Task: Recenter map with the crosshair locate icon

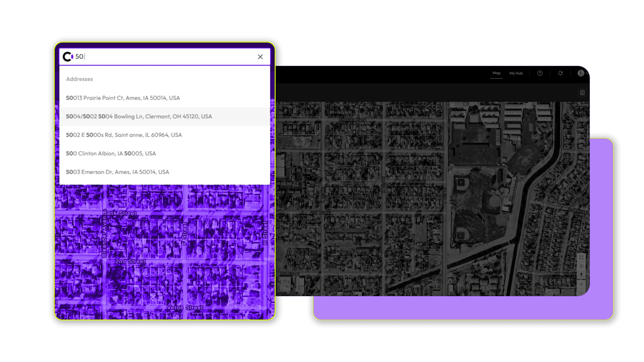Action: click(581, 266)
